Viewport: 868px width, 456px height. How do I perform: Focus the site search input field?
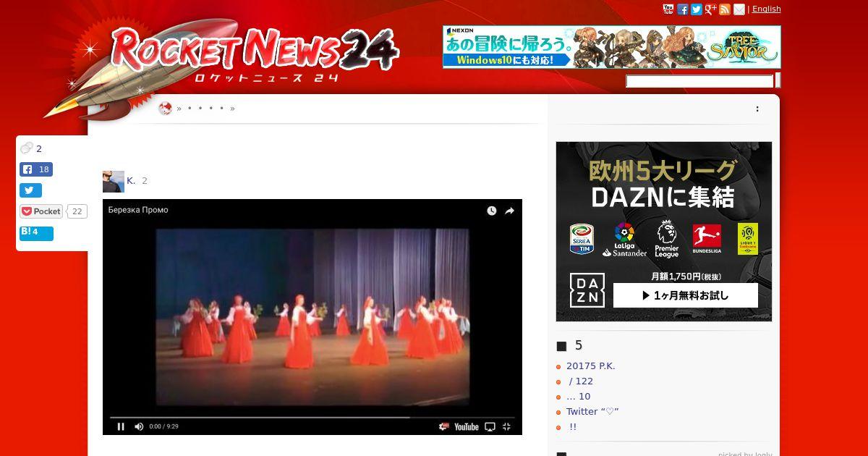[699, 81]
